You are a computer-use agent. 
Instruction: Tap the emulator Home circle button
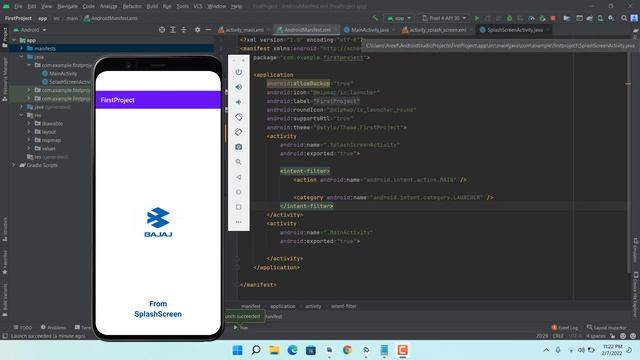pos(239,192)
